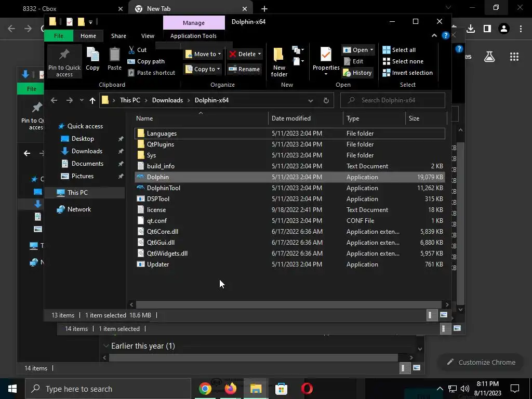Create a New folder from the ribbon

pyautogui.click(x=279, y=62)
